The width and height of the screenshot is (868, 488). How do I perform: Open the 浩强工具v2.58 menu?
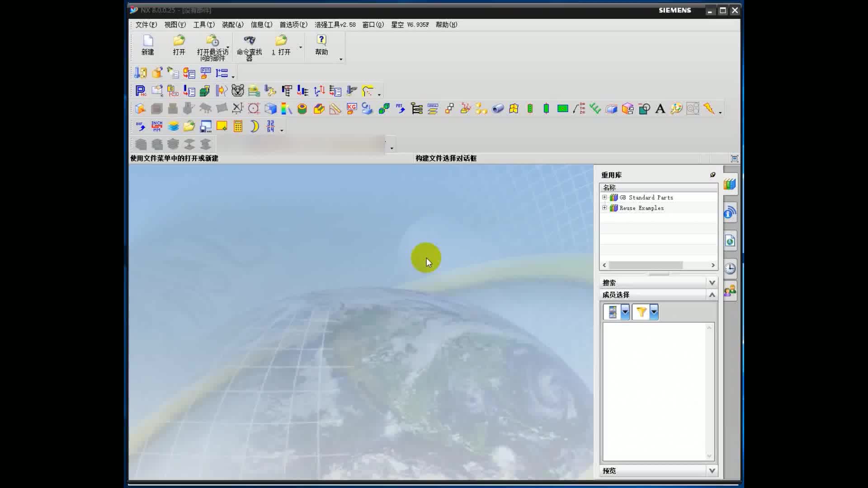tap(335, 25)
